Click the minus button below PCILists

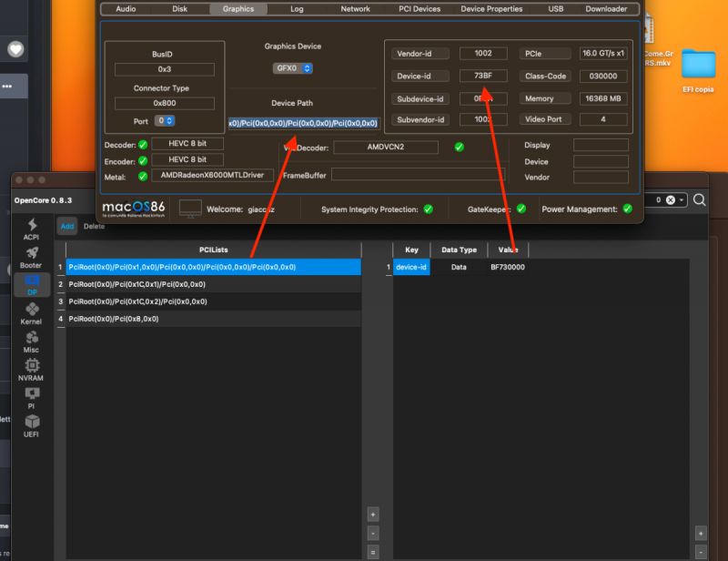coord(373,533)
